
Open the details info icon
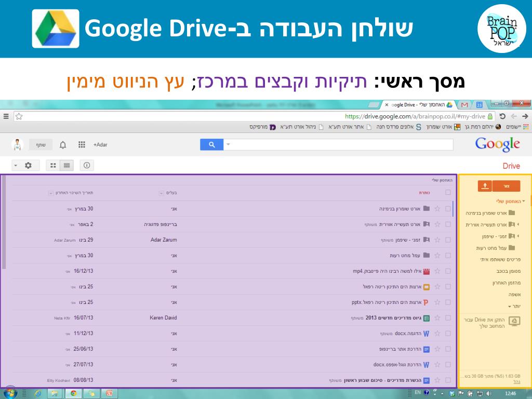[x=87, y=165]
